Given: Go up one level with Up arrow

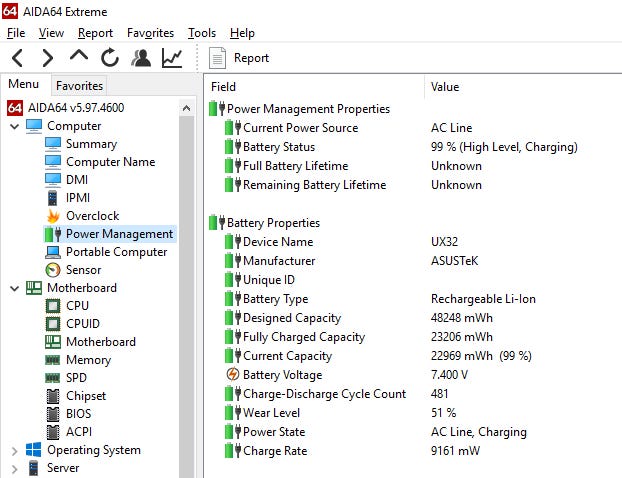Looking at the screenshot, I should coord(78,58).
